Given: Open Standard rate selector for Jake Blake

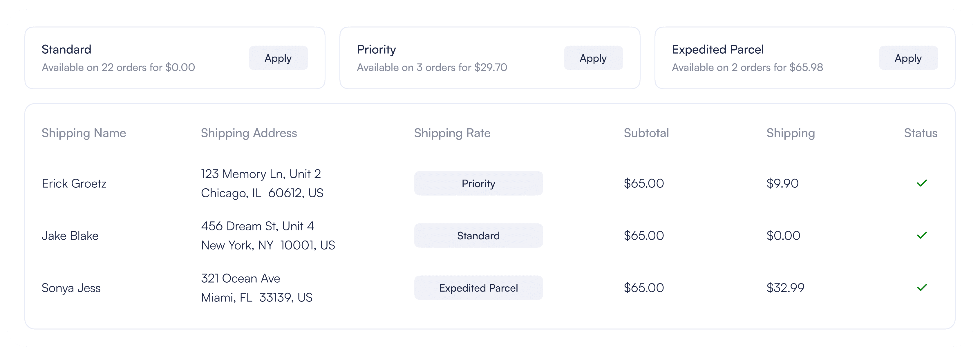Looking at the screenshot, I should coord(478,235).
